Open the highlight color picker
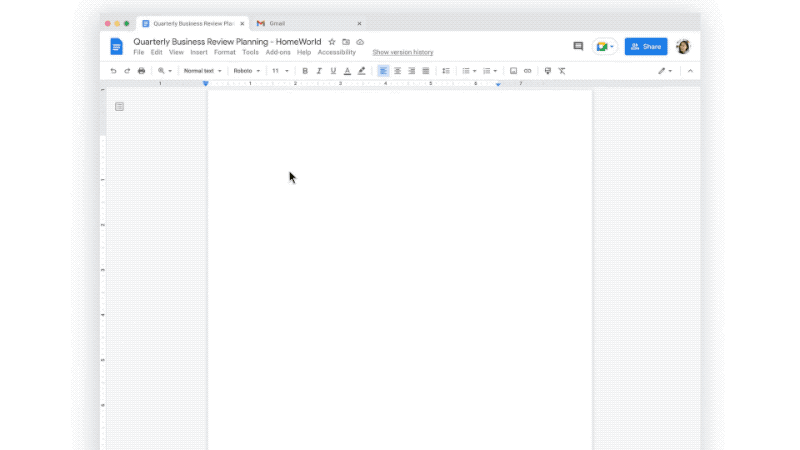This screenshot has height=450, width=800. [361, 71]
